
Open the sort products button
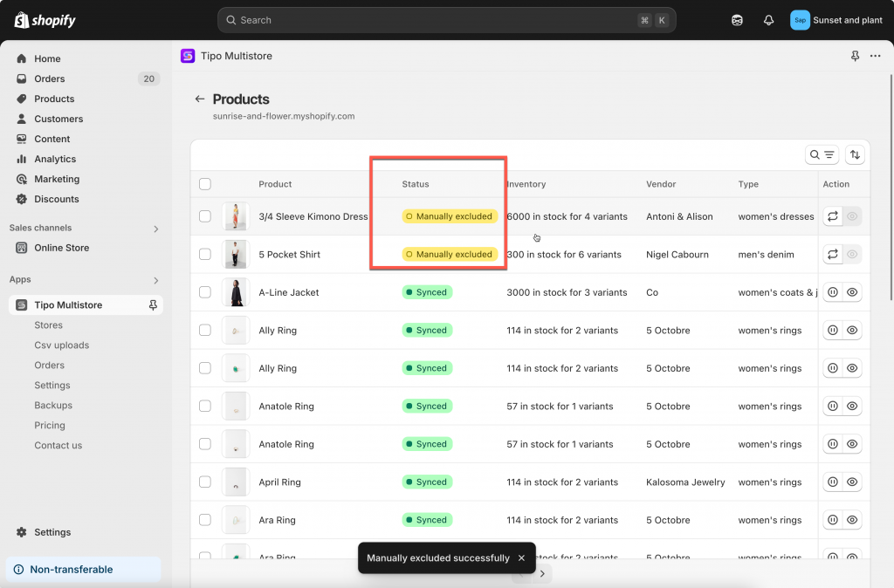855,155
